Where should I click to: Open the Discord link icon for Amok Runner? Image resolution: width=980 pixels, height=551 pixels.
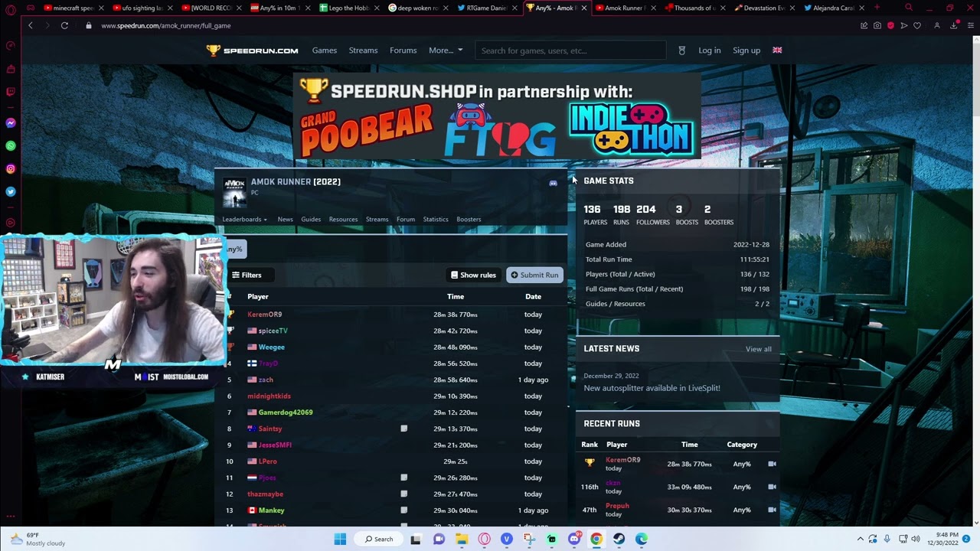553,183
